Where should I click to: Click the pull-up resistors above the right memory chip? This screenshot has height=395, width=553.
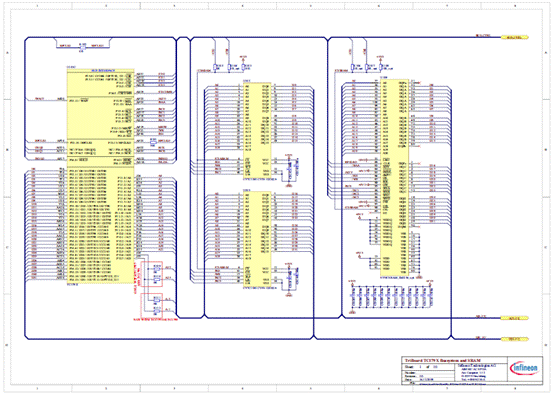coord(370,67)
